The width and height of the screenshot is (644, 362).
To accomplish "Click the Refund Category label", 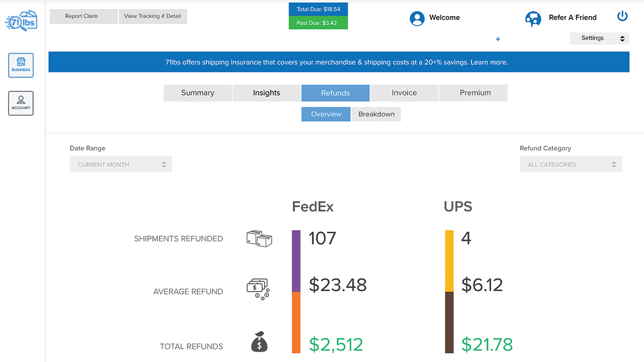I will (x=545, y=148).
